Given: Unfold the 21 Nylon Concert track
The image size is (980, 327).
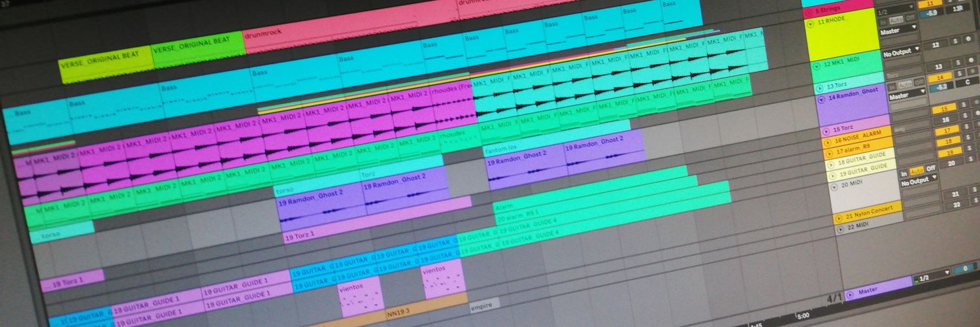Looking at the screenshot, I should click(839, 218).
